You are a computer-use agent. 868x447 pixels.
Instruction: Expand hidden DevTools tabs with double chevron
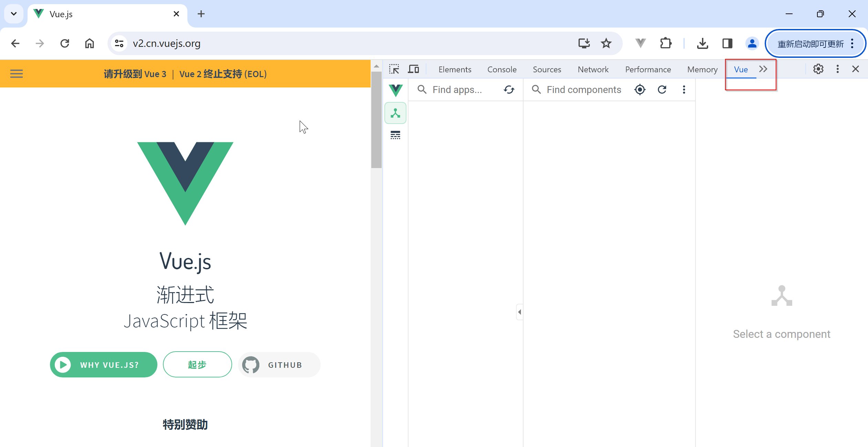(x=763, y=69)
